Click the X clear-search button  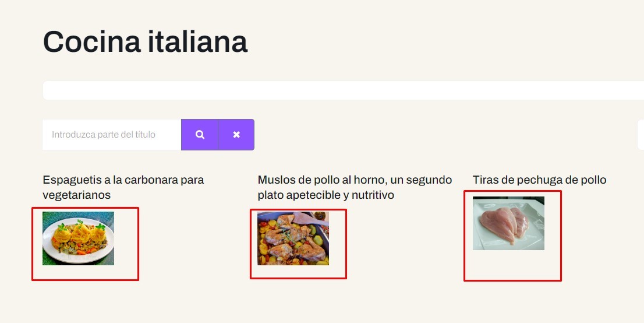pos(236,135)
